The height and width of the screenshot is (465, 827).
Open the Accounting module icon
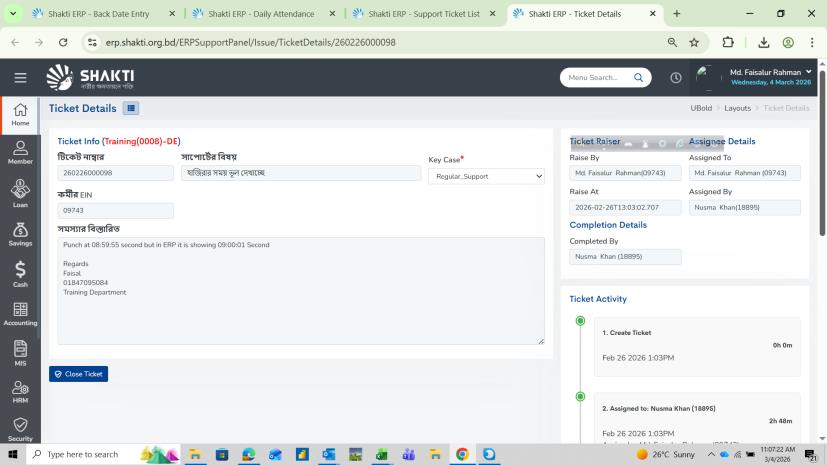20,314
